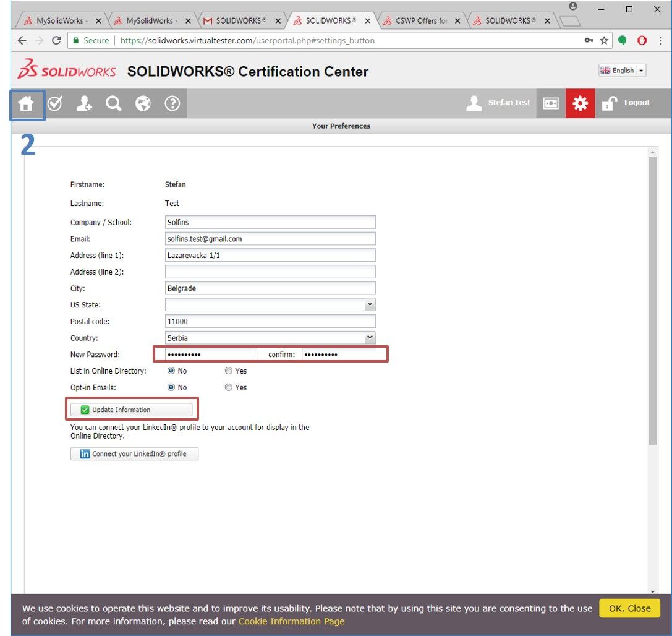The image size is (672, 636).
Task: Enable Yes for Opt-in Emails
Action: click(228, 387)
